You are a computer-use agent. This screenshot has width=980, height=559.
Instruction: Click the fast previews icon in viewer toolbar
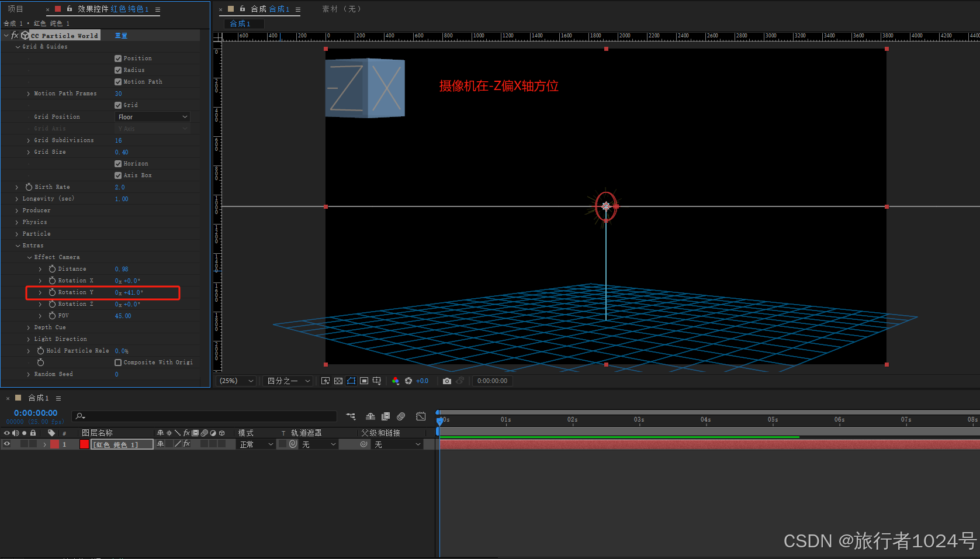pos(325,381)
